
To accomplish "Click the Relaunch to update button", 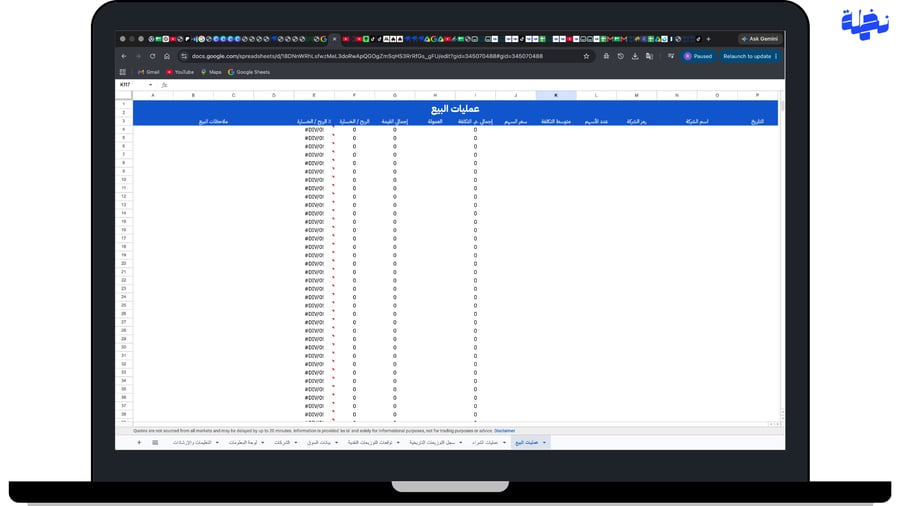I will click(750, 56).
